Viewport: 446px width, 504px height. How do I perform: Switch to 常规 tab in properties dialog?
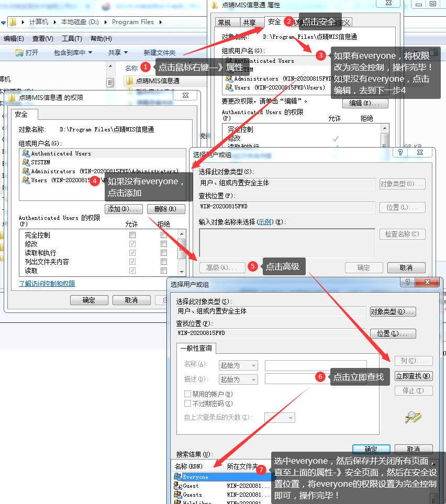point(227,23)
